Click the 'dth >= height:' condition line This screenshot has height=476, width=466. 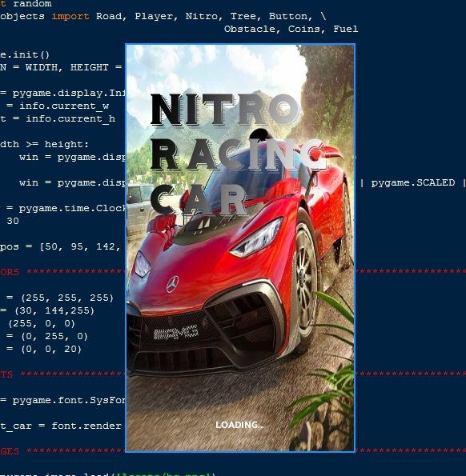(x=44, y=144)
